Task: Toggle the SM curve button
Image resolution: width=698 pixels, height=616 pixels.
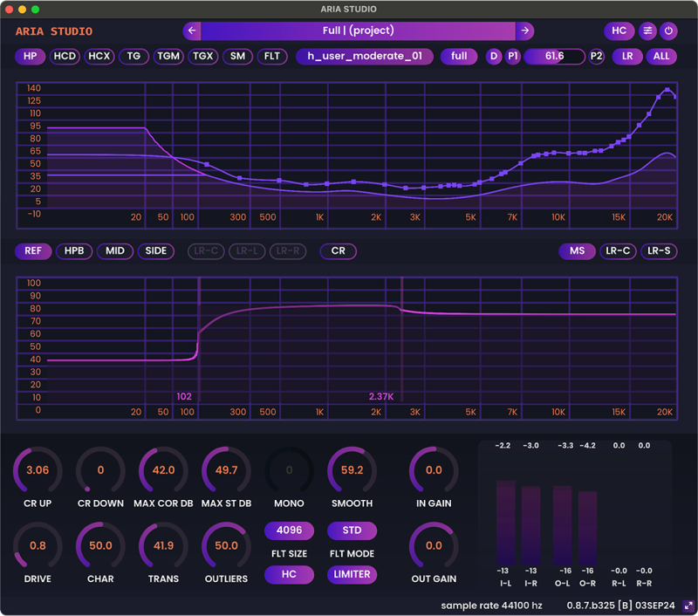Action: (237, 56)
